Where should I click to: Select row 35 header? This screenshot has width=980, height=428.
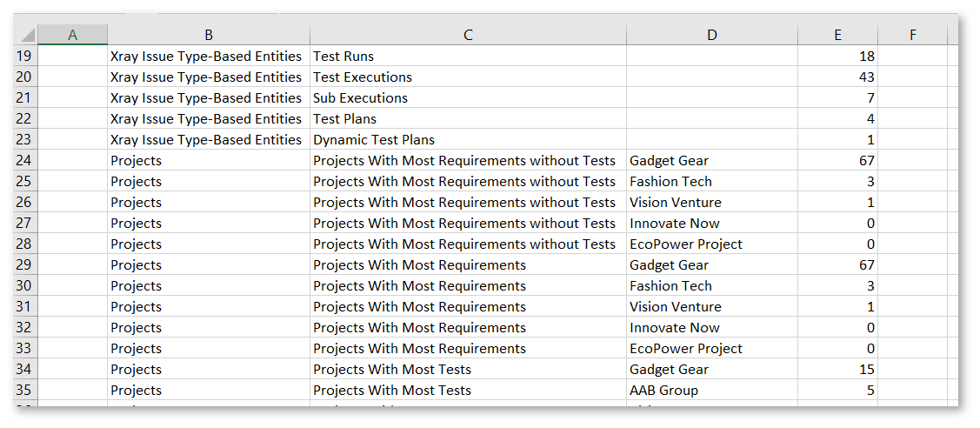click(x=25, y=390)
